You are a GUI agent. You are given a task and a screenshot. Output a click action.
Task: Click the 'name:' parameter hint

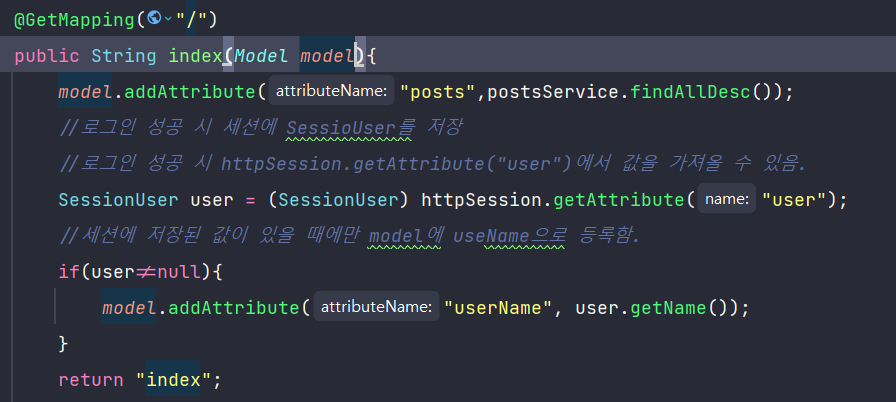(x=727, y=199)
